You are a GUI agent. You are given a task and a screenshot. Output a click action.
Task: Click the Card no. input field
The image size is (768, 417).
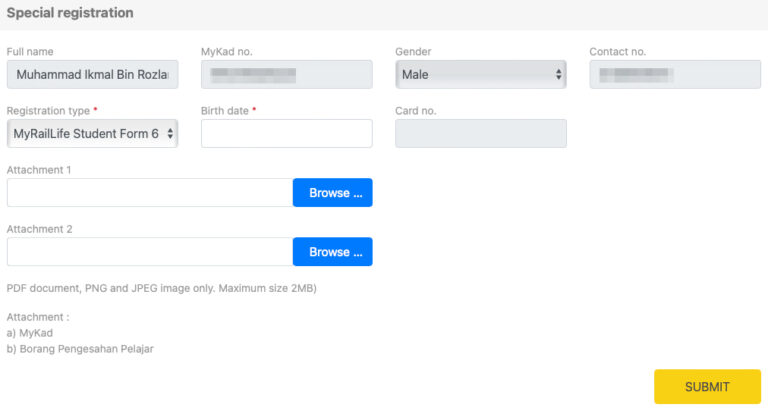click(480, 133)
